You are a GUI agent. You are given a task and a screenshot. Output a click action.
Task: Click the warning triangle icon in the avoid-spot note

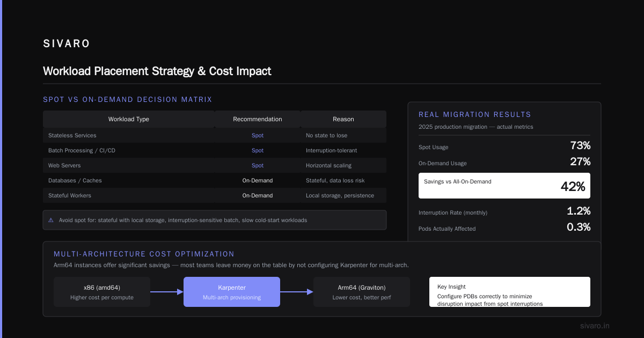51,220
